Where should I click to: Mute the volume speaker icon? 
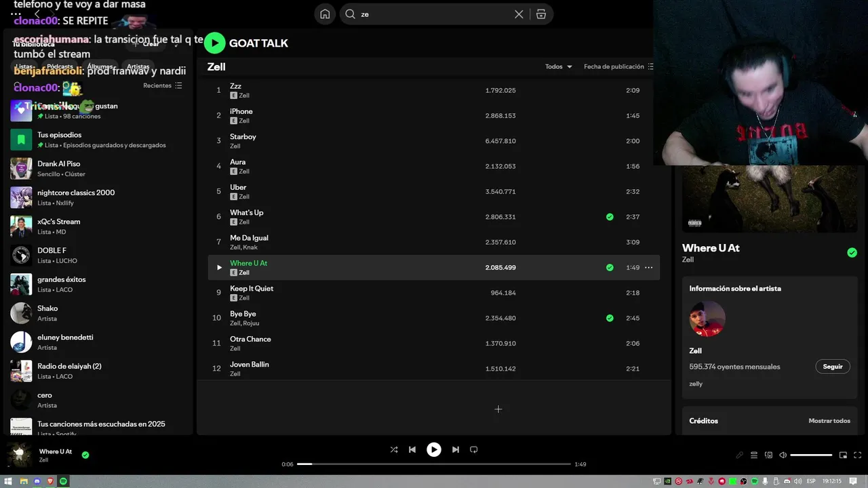783,455
